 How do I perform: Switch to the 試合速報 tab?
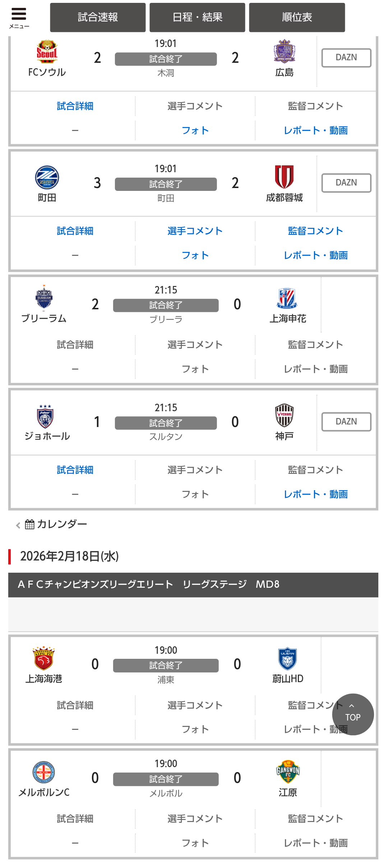[98, 17]
